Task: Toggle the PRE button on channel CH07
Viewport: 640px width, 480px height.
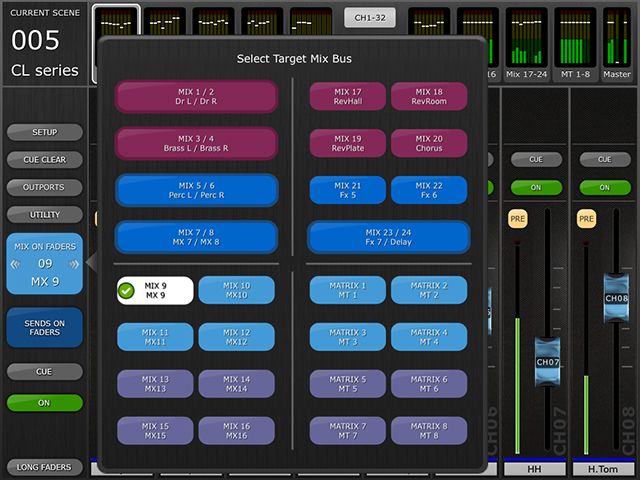Action: pyautogui.click(x=517, y=218)
